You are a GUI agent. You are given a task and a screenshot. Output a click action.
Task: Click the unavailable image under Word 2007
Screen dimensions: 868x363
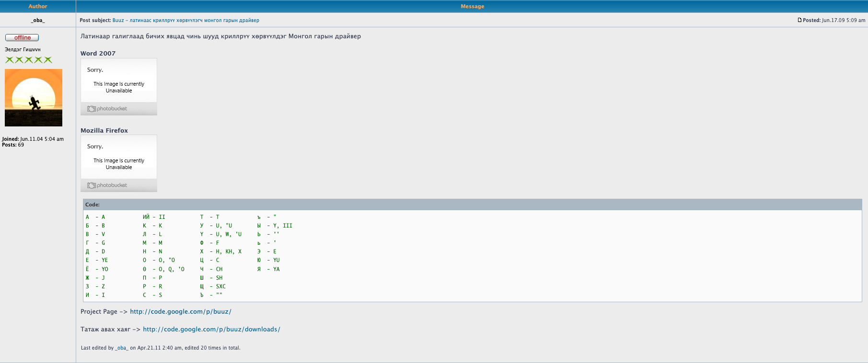pos(119,81)
